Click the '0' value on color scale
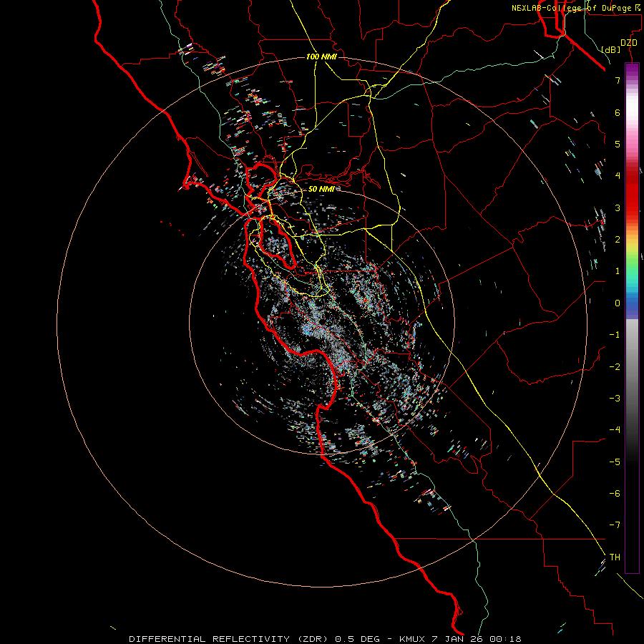The width and height of the screenshot is (644, 644). (x=618, y=303)
